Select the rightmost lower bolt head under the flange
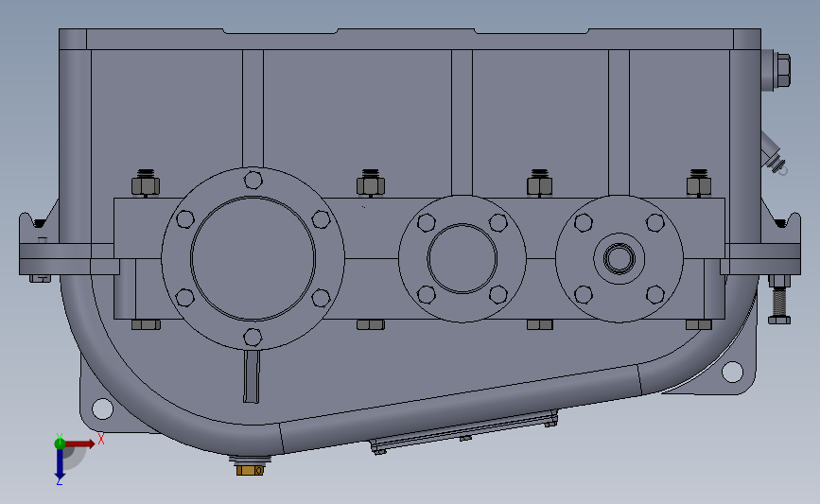The width and height of the screenshot is (820, 504). coord(699,324)
